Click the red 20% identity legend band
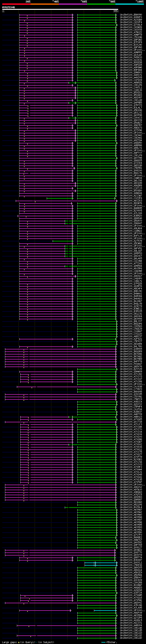Viewport: 146px width, 644px height. [16, 4]
